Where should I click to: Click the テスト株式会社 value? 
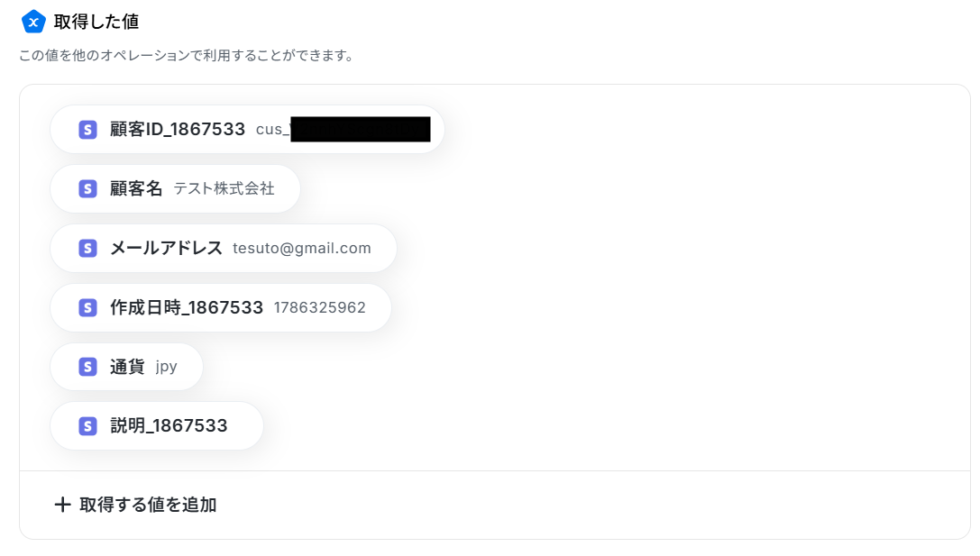[224, 188]
